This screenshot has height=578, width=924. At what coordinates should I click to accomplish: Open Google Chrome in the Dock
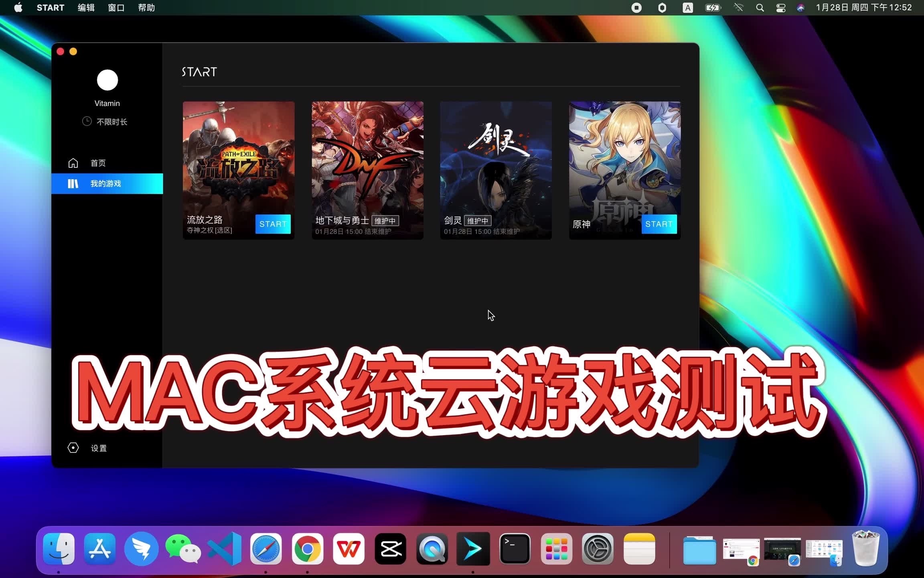point(307,549)
